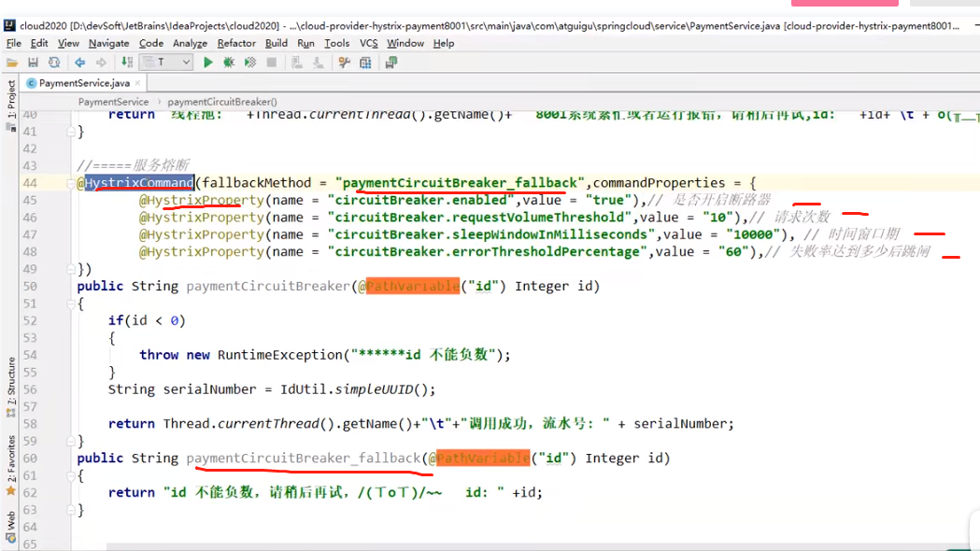
Task: Click fold end marker at line 49
Action: click(x=71, y=269)
